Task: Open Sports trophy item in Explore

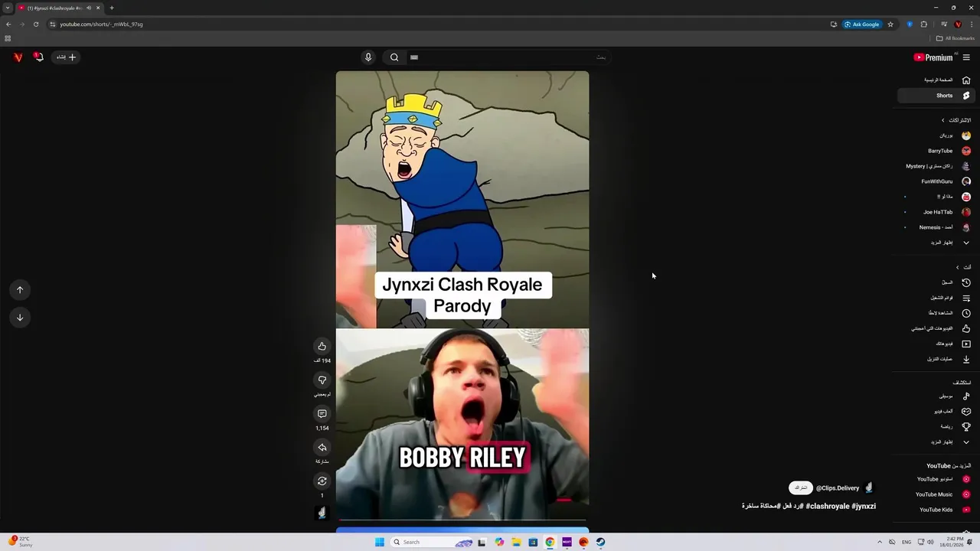Action: 936,426
